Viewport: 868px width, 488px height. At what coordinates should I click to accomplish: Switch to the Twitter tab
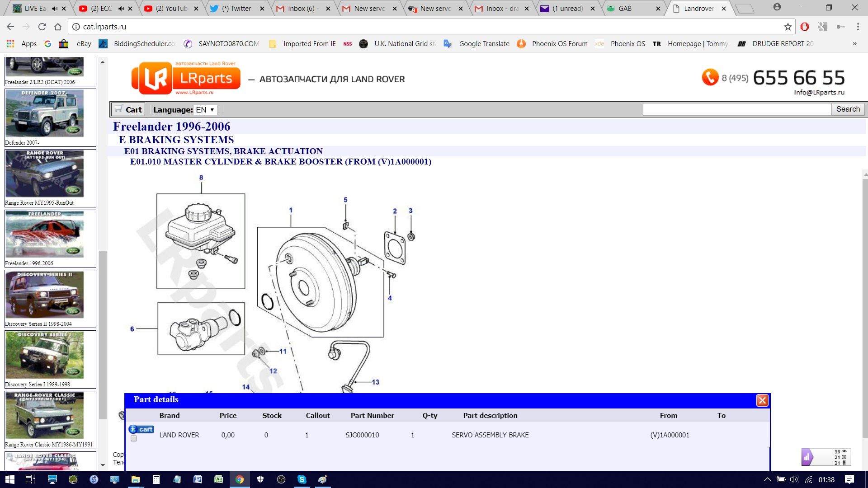236,9
